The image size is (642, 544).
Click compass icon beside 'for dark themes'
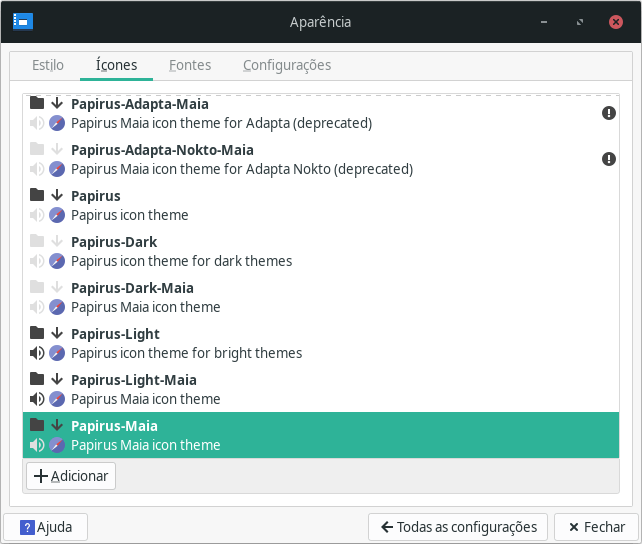pos(57,261)
